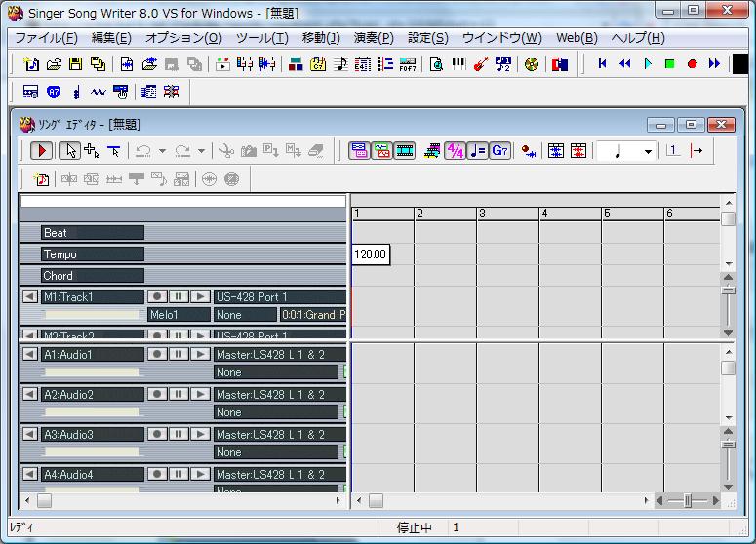Toggle record arm on A1:Audio1
Image resolution: width=756 pixels, height=544 pixels.
point(157,354)
